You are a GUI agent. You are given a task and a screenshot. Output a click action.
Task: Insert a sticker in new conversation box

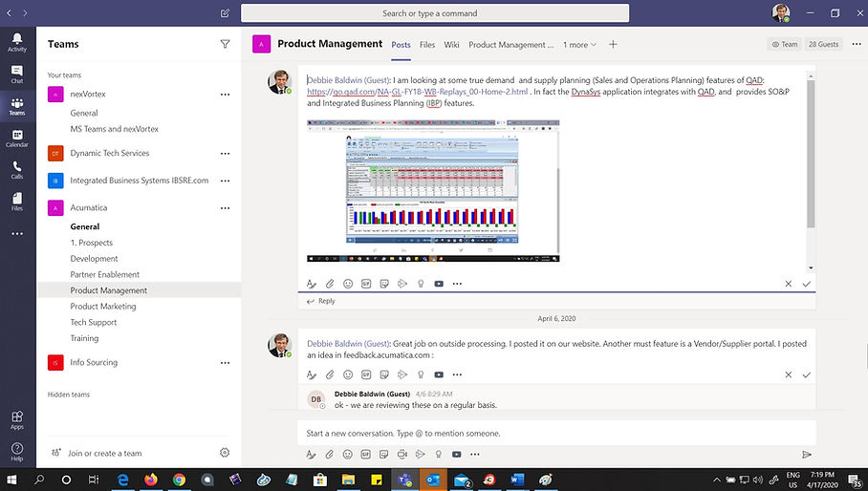(x=383, y=454)
